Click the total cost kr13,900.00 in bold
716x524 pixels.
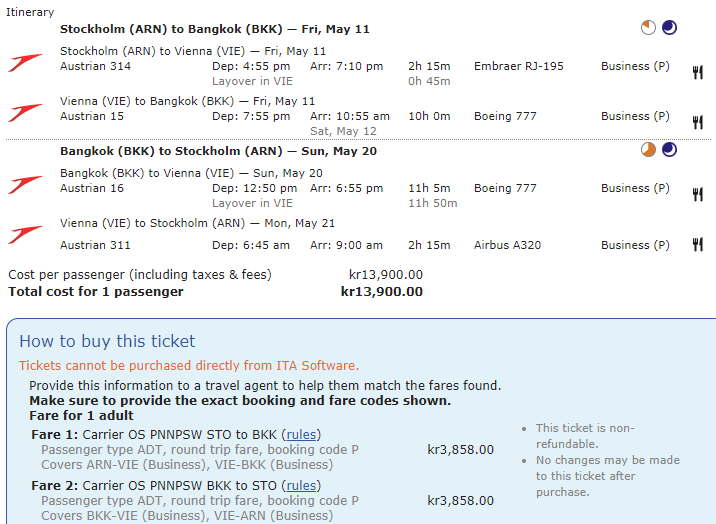coord(381,292)
